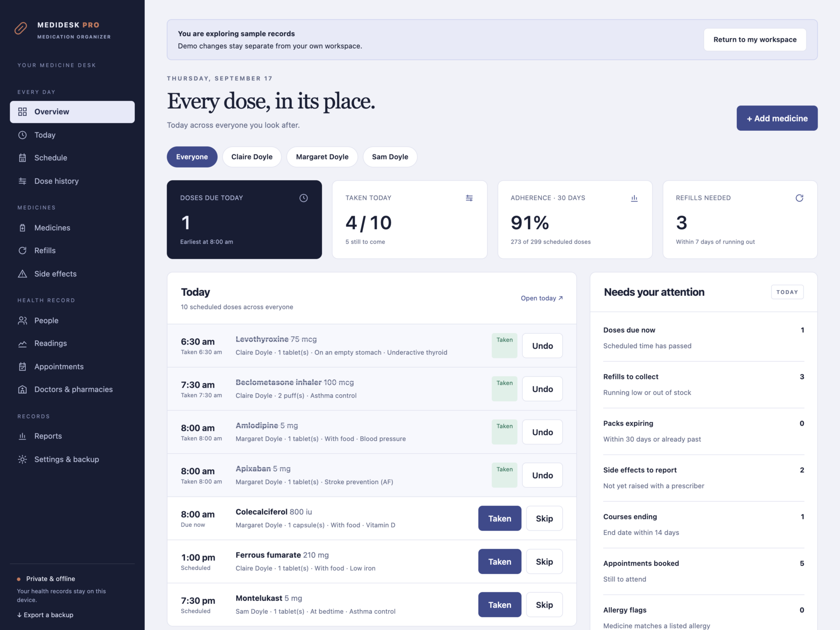Undo the Levothyroxine taken dose

pos(542,346)
